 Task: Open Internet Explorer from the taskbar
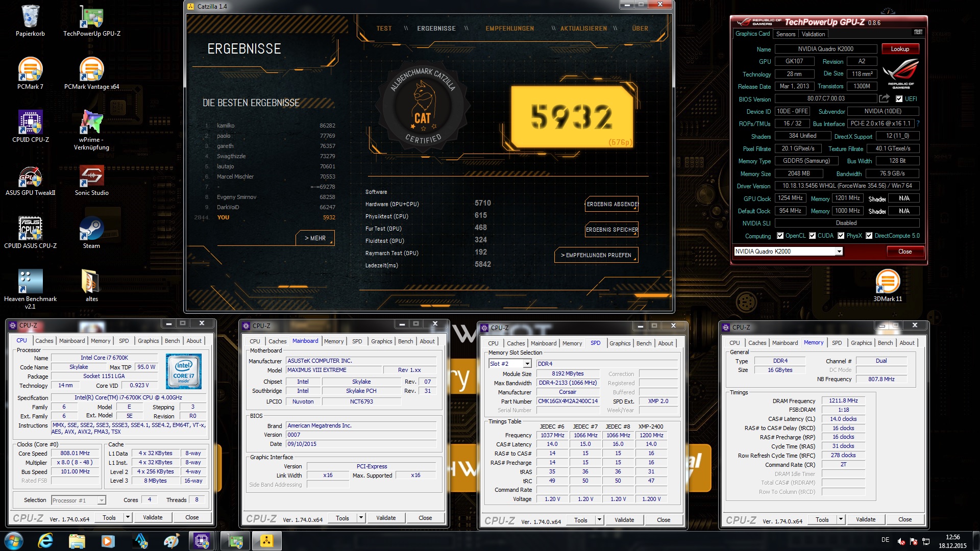point(45,541)
